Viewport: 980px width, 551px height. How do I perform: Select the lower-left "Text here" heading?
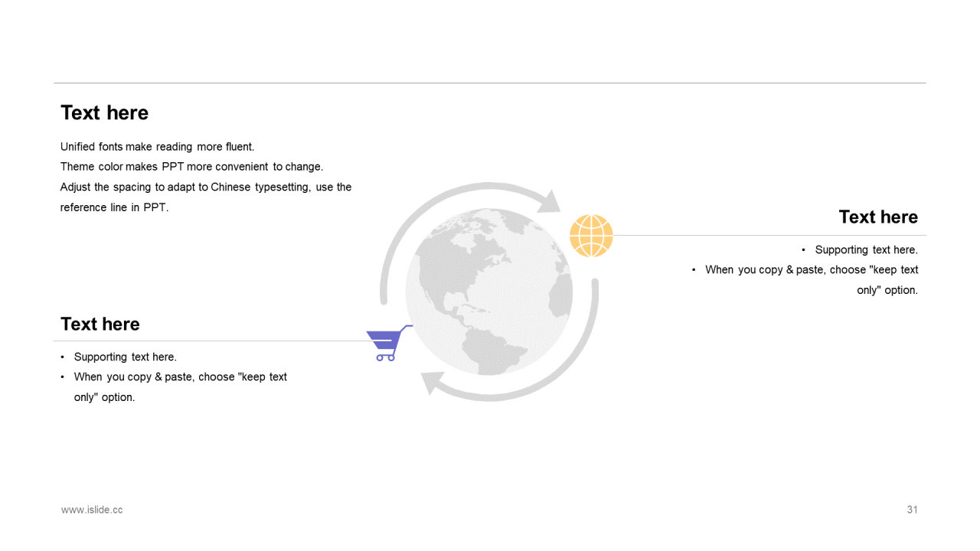100,324
